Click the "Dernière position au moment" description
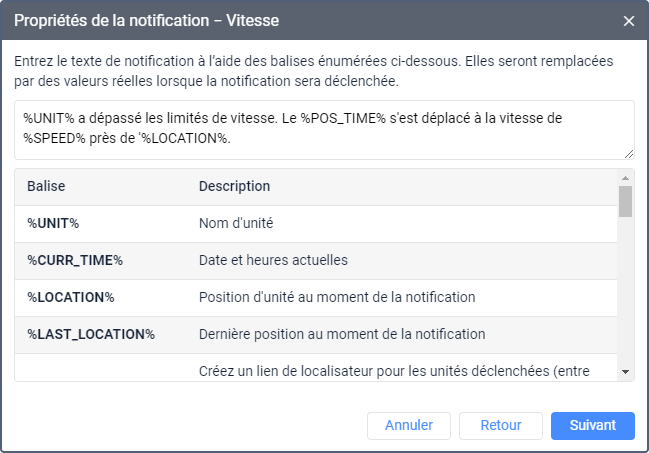This screenshot has height=453, width=649. coord(341,334)
